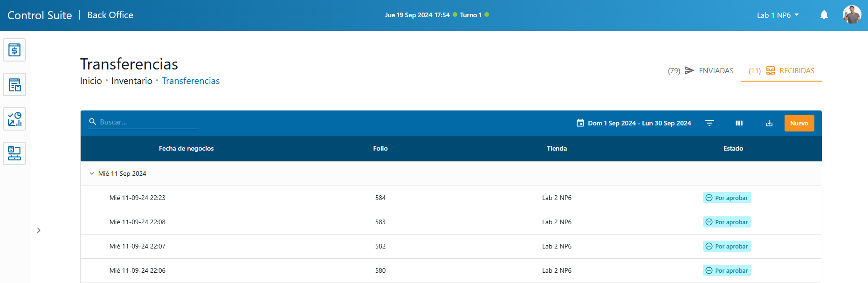Viewport: 868px width, 283px height.
Task: Open the sales receipt sidebar icon
Action: [x=14, y=50]
